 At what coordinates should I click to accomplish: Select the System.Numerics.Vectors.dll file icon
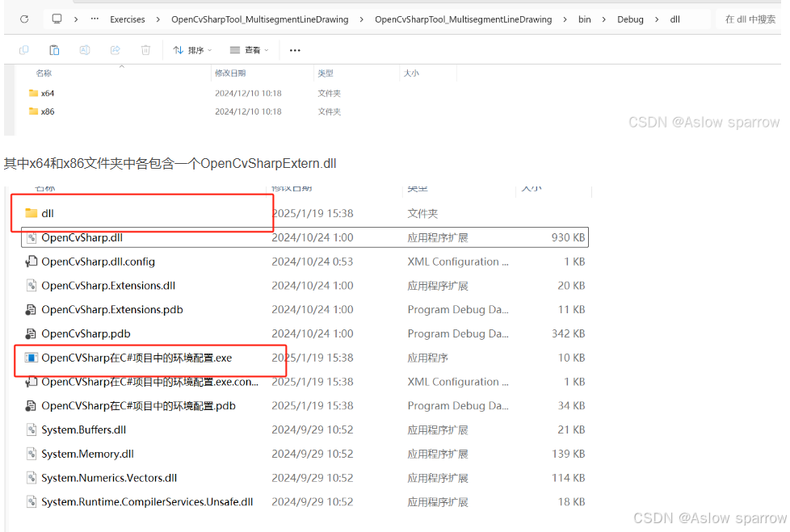[32, 478]
